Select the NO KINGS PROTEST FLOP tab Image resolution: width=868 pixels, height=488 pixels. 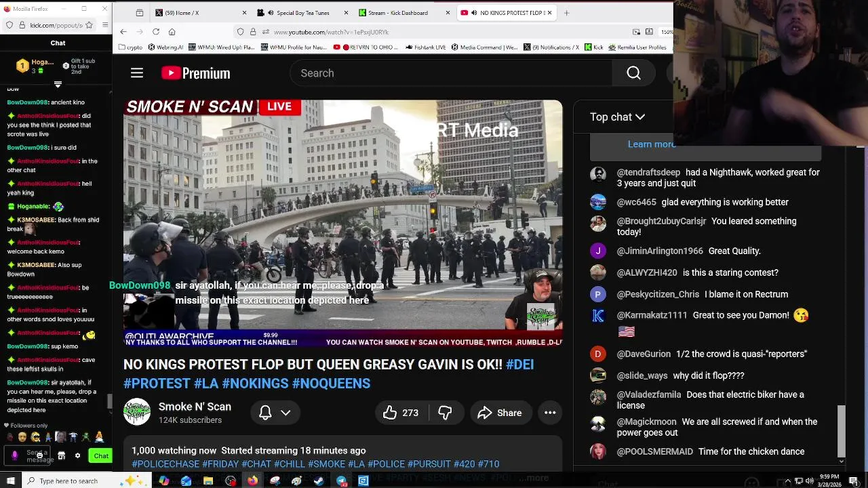pyautogui.click(x=507, y=13)
